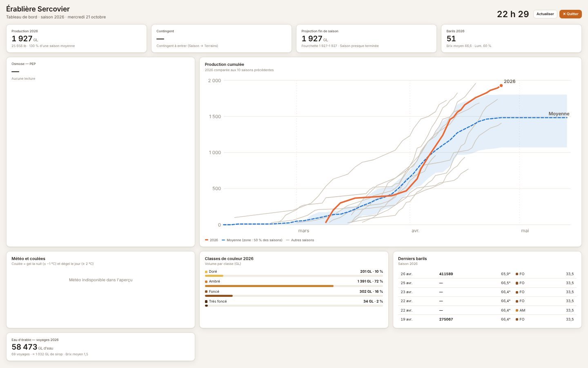Image resolution: width=588 pixels, height=368 pixels.
Task: Select the Doré color swatch
Action: point(206,272)
